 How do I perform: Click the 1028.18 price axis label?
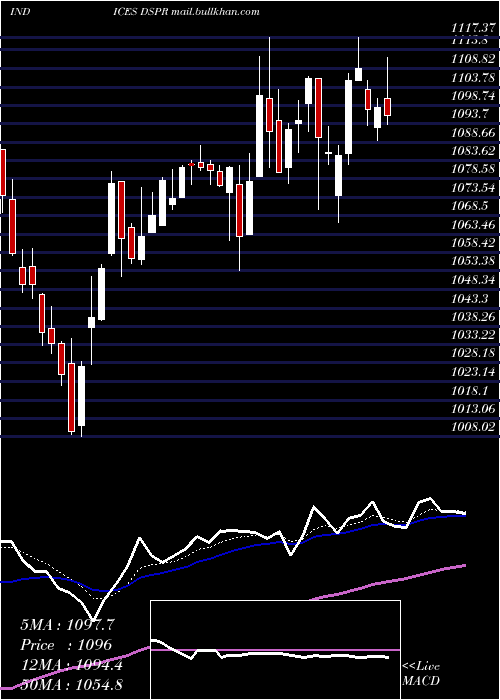click(x=473, y=353)
